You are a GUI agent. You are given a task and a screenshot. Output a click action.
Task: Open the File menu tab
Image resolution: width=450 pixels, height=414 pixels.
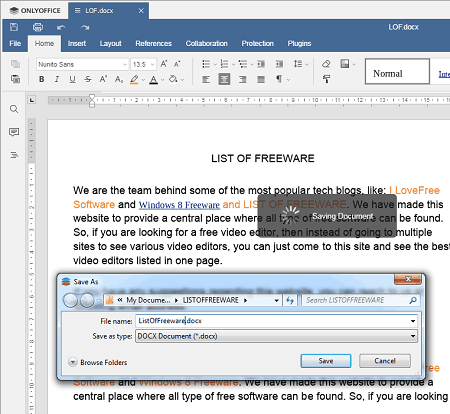(15, 44)
